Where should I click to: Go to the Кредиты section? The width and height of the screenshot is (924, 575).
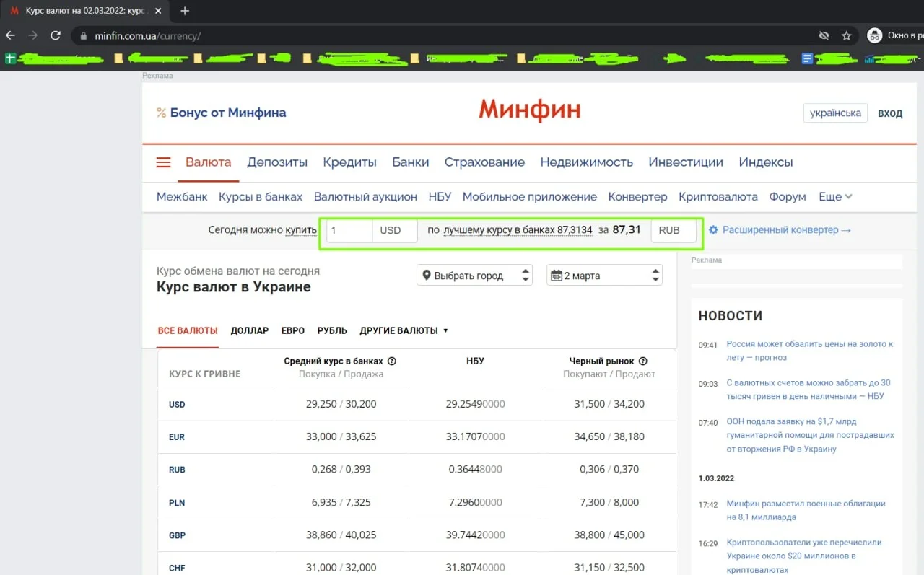coord(349,162)
